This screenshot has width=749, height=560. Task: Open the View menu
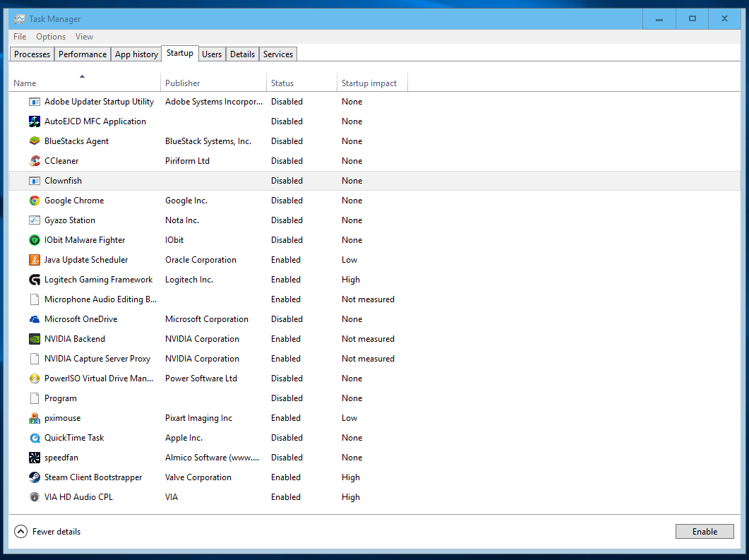84,37
